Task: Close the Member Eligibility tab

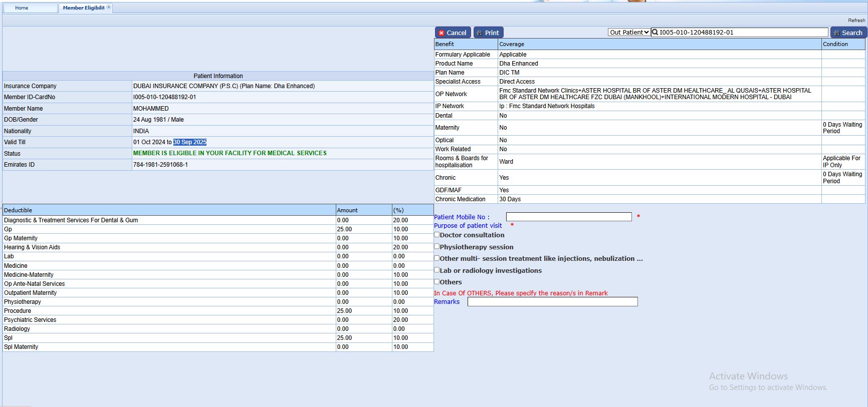Action: 109,7
